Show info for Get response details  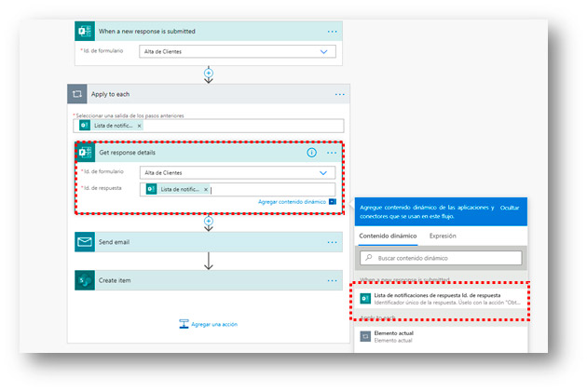pos(311,152)
